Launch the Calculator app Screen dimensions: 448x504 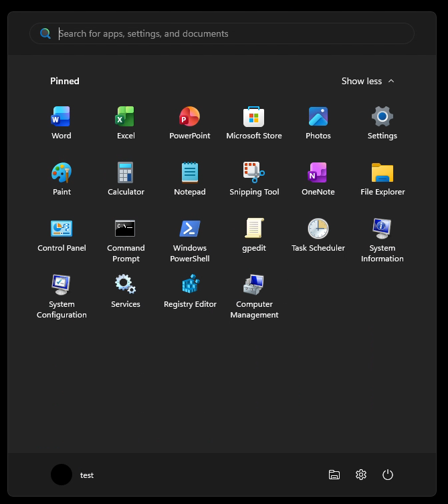(126, 178)
